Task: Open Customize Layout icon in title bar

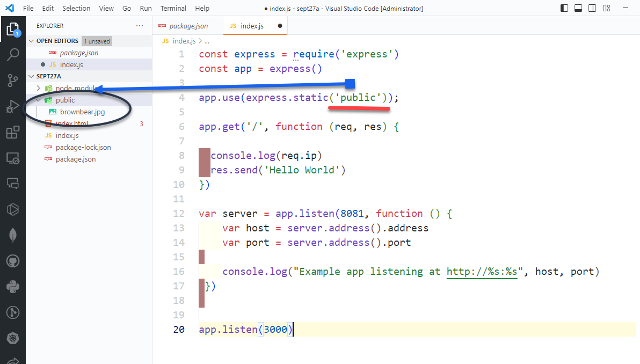Action: (606, 8)
